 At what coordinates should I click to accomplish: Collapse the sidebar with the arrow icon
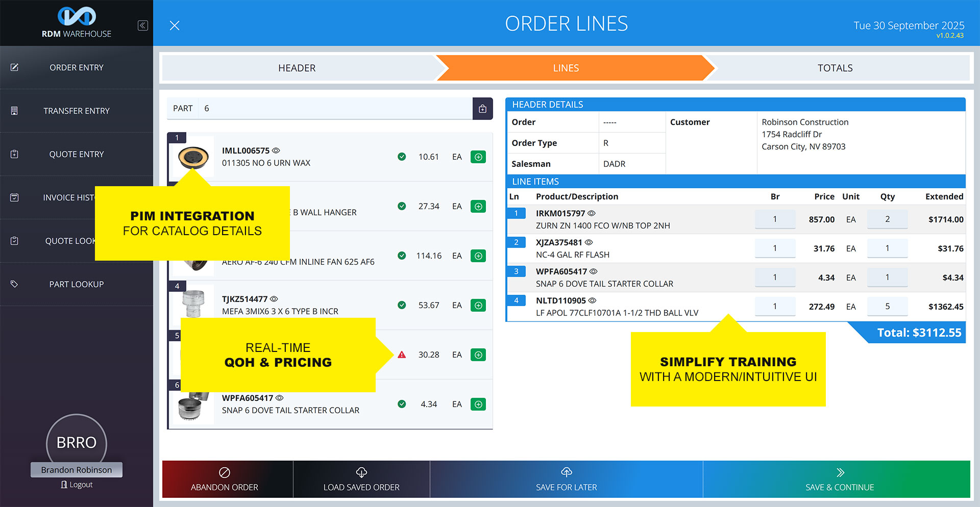143,26
